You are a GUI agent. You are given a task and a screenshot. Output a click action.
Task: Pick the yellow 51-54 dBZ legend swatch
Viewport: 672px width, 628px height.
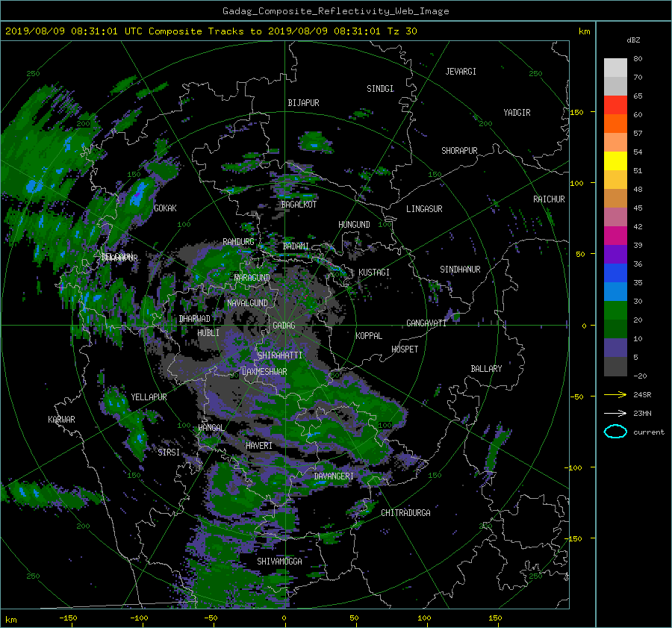click(615, 161)
